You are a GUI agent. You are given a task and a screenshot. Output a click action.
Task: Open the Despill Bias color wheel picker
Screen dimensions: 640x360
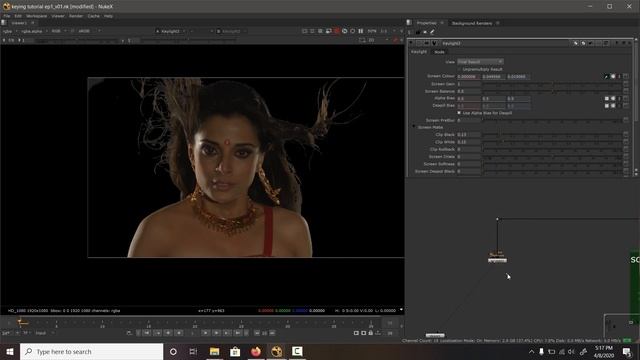(613, 106)
